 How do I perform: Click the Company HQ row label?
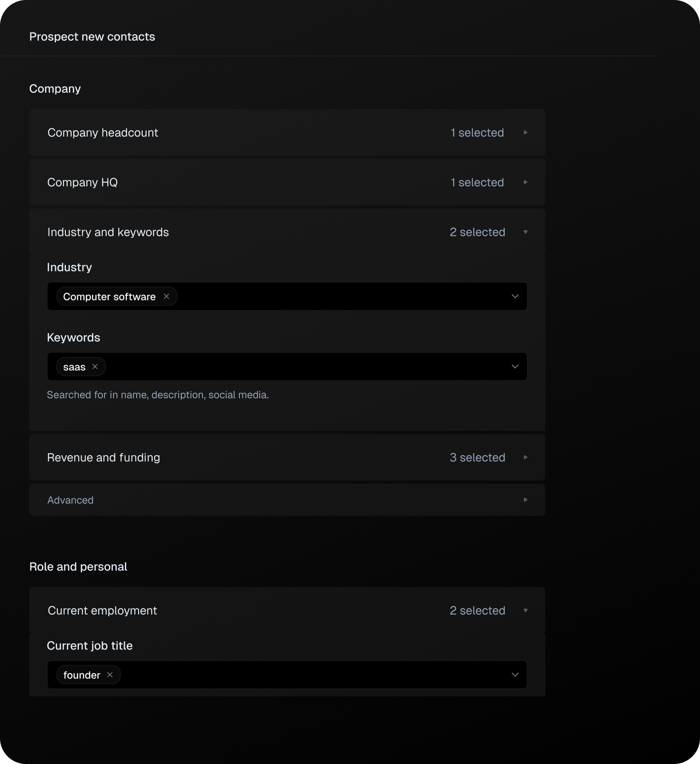tap(82, 183)
